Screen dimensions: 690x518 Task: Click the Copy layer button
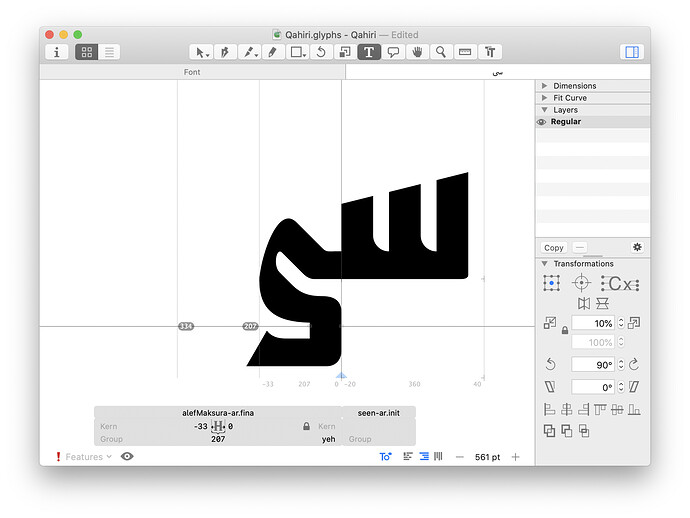(554, 248)
